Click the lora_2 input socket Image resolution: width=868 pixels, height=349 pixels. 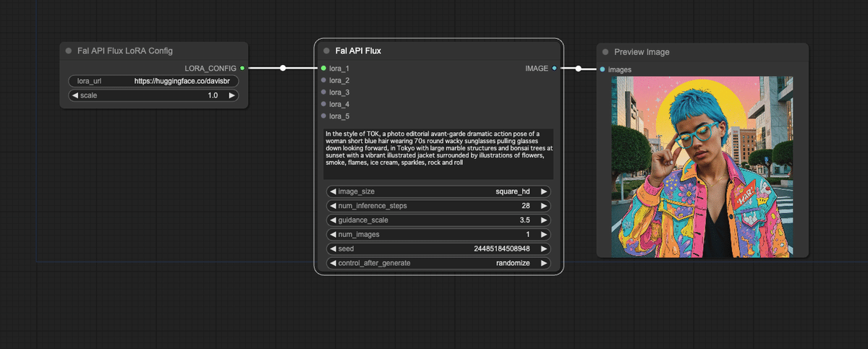(x=323, y=80)
